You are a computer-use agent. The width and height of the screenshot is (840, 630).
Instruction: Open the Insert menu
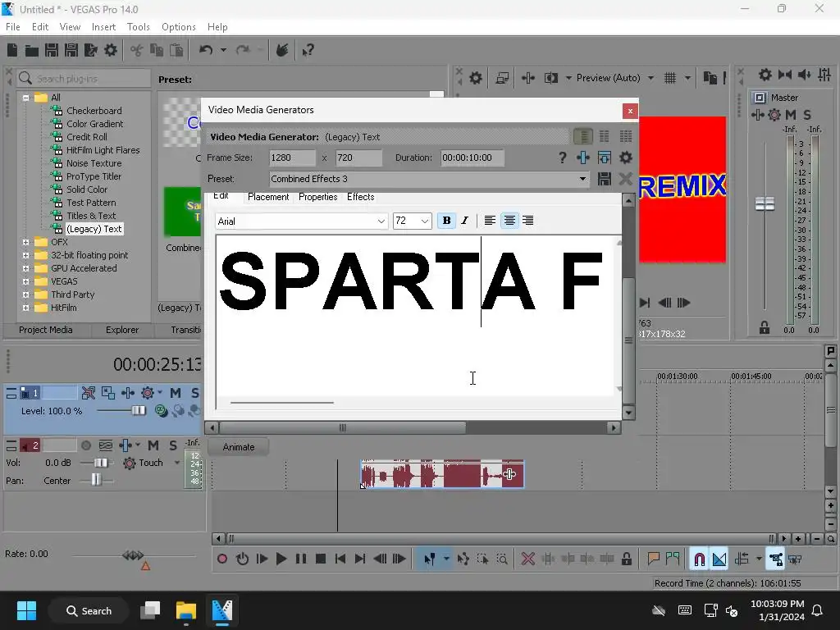(x=103, y=27)
